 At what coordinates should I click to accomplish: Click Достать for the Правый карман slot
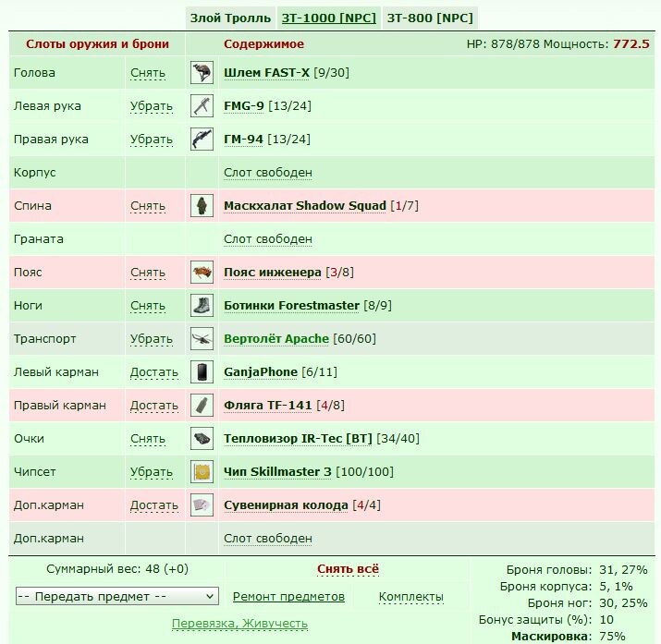pos(153,406)
